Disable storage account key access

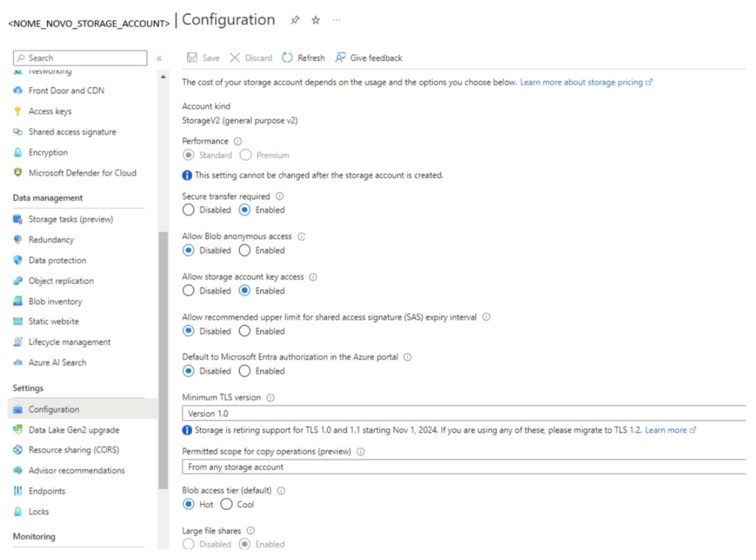point(188,290)
